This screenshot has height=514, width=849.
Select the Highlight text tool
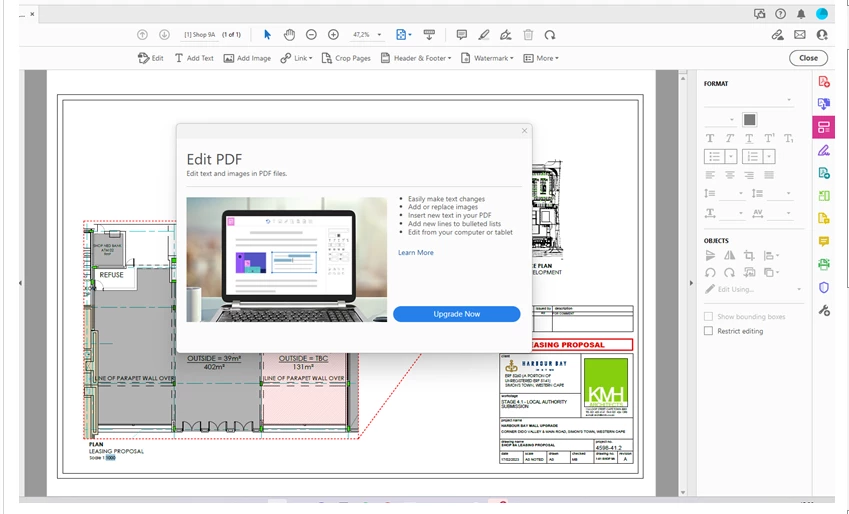484,35
